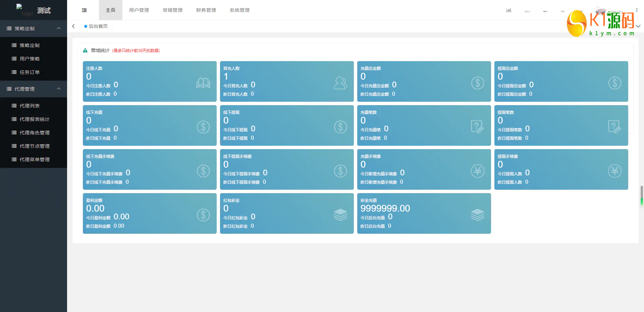Click the 今日充值总金额 label
The height and width of the screenshot is (312, 644).
click(x=375, y=86)
